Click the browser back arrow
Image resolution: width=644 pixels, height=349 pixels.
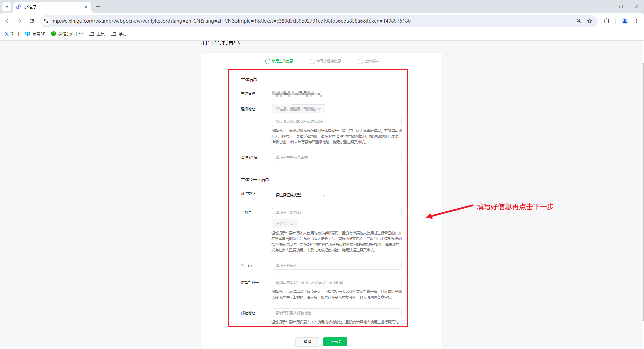(7, 21)
